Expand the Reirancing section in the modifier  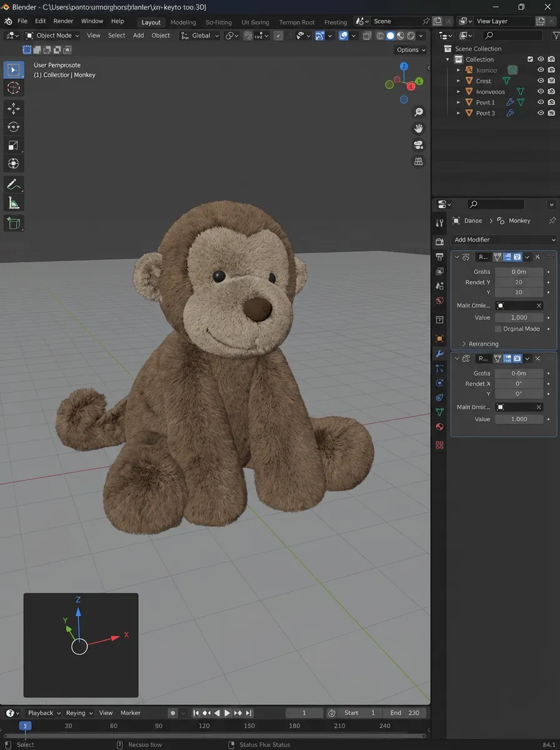[x=484, y=344]
